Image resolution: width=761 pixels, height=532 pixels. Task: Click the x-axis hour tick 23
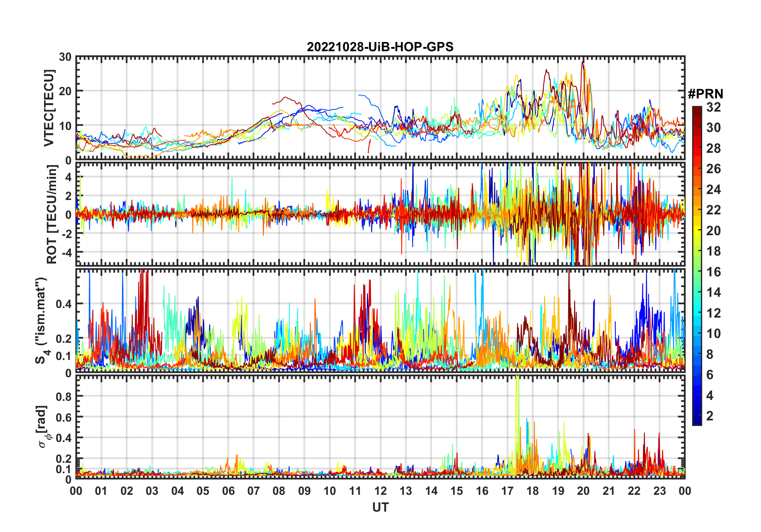(x=659, y=491)
